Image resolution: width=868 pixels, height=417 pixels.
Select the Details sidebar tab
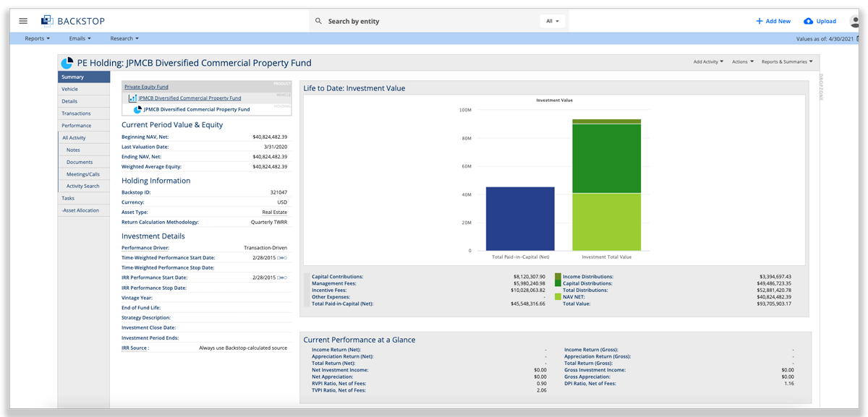click(83, 101)
